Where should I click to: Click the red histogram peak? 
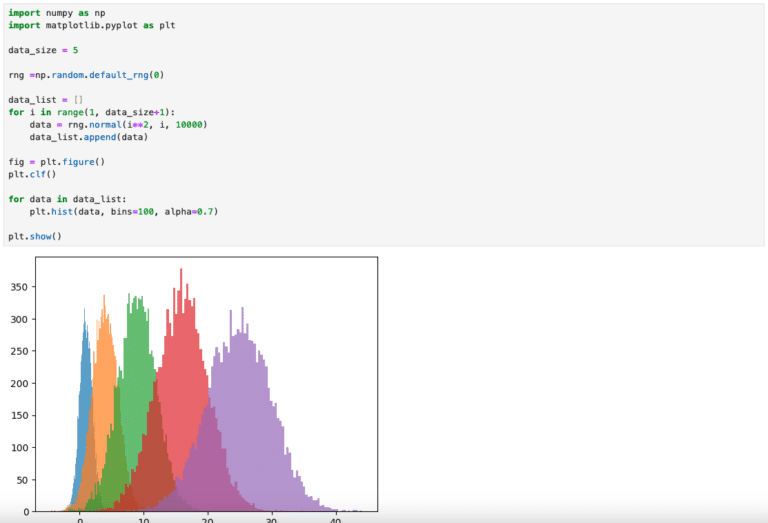(x=181, y=275)
